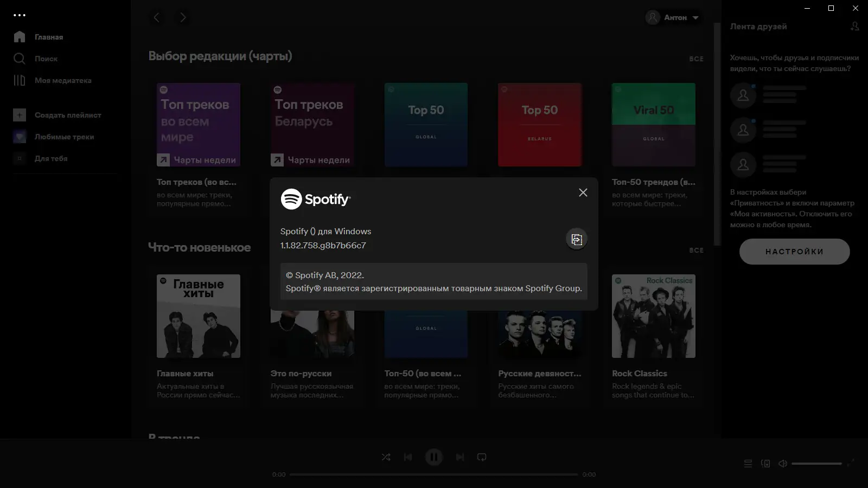Open the connect to a device icon
Image resolution: width=868 pixels, height=488 pixels.
765,464
